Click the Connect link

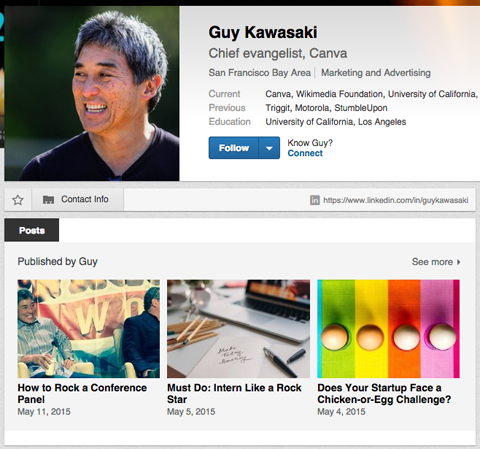click(305, 153)
